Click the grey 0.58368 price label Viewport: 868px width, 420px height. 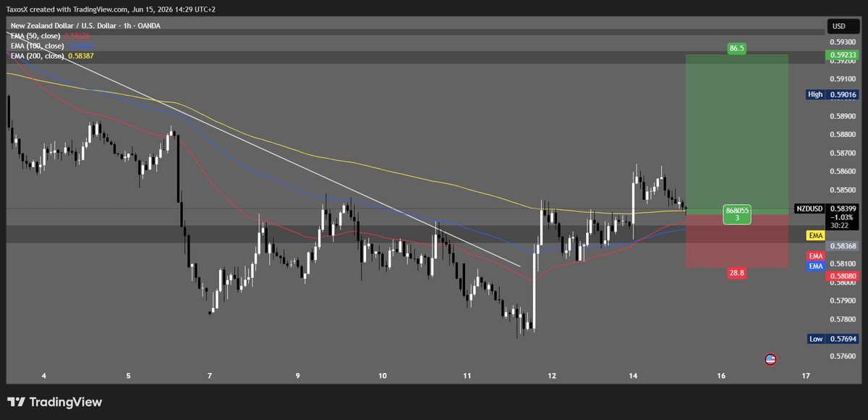[x=843, y=245]
